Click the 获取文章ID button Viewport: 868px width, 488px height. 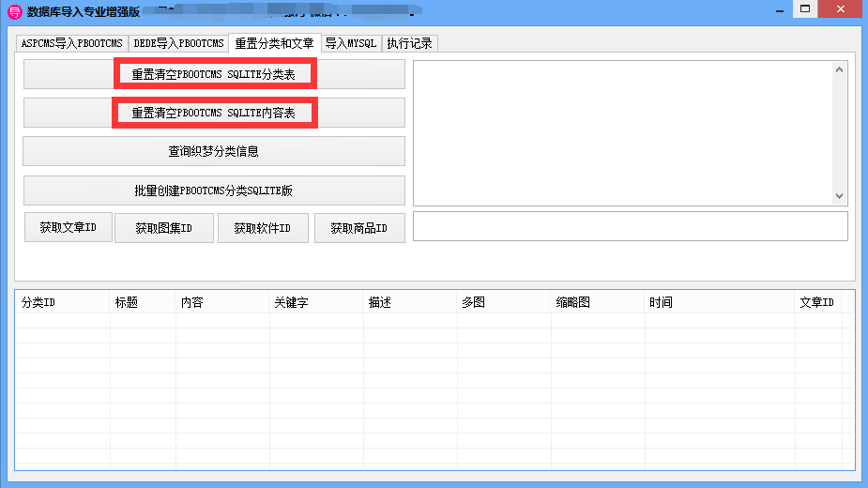click(68, 227)
